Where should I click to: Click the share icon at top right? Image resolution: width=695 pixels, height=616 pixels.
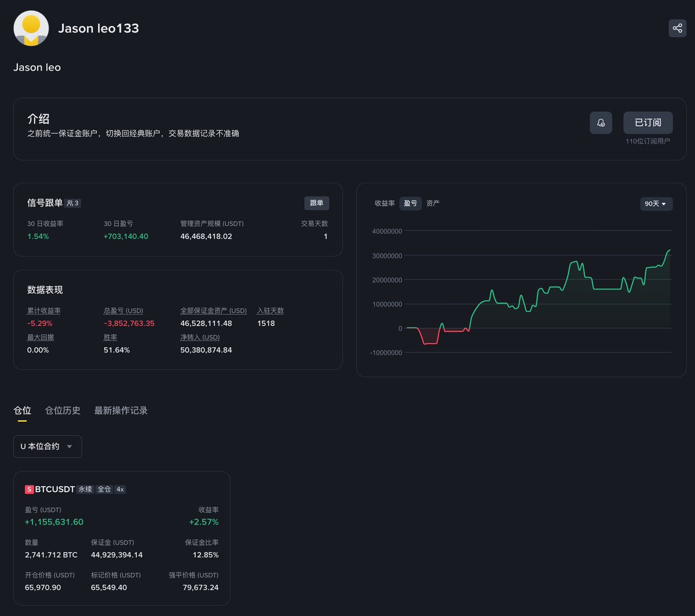pyautogui.click(x=677, y=28)
